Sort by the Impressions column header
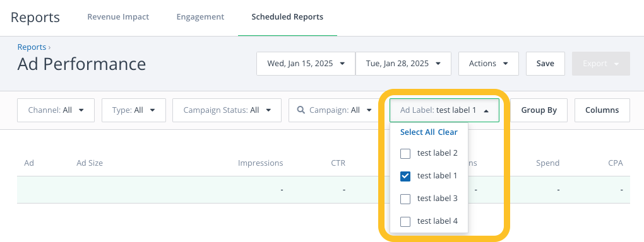The width and height of the screenshot is (644, 242). coord(260,163)
